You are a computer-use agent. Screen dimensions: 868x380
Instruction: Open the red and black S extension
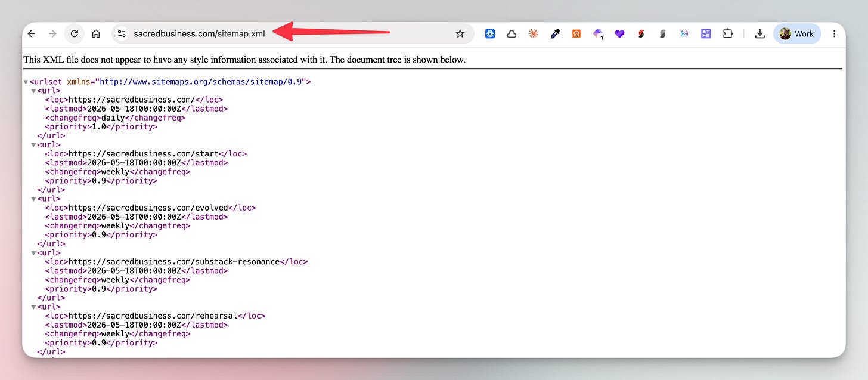point(641,34)
